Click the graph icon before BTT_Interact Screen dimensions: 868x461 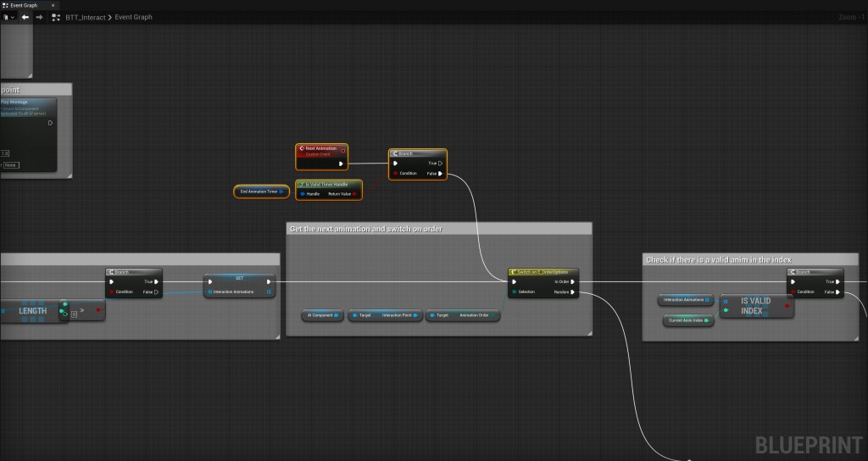pyautogui.click(x=55, y=17)
